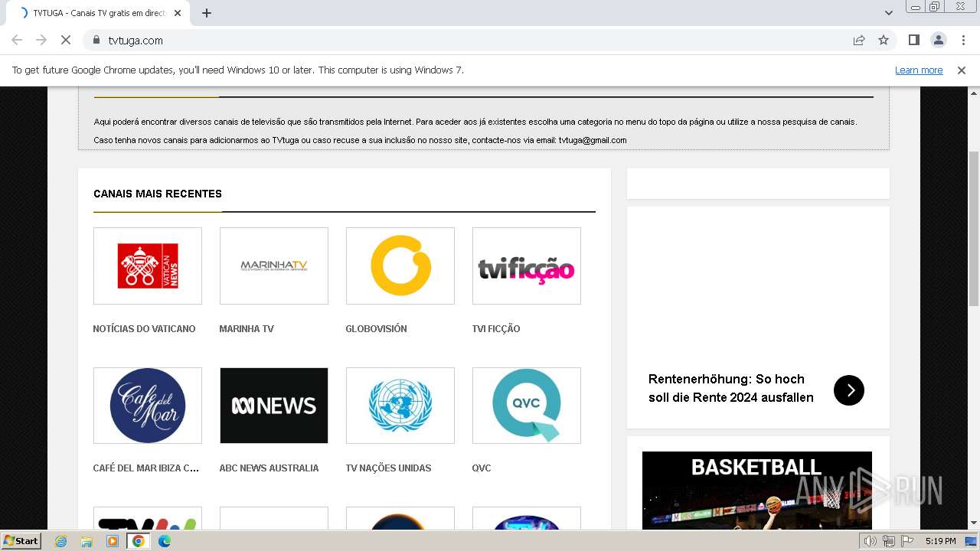Screen dimensions: 980x551
Task: Open the Chrome three-dot menu
Action: 963,40
